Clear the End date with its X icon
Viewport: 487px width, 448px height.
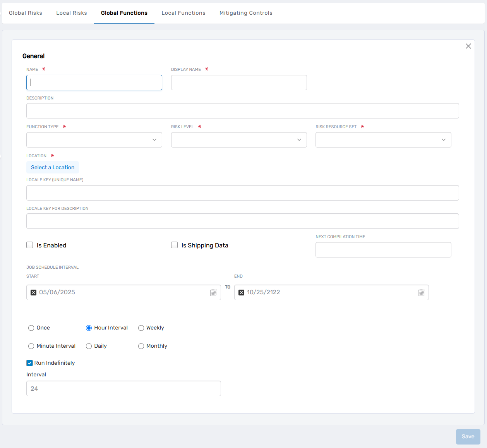click(x=241, y=292)
